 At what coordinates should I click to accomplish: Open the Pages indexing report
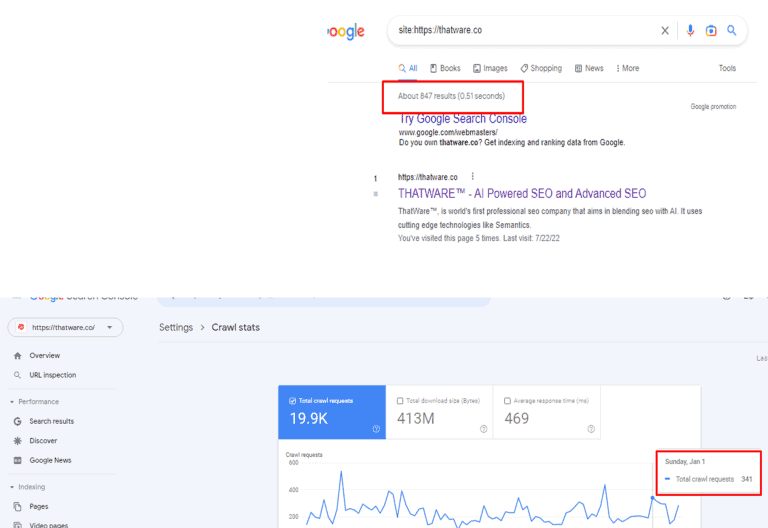pyautogui.click(x=39, y=506)
